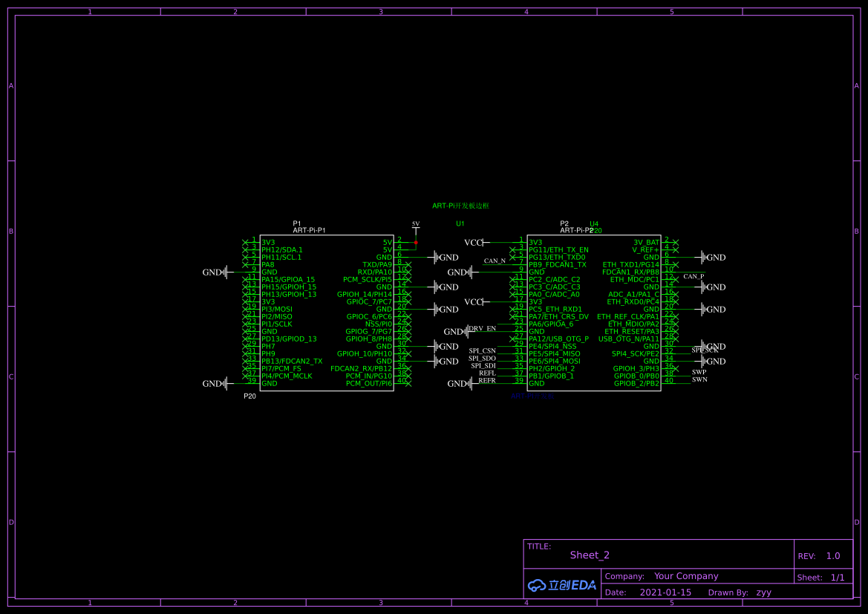
Task: Select the CAN_N net label
Action: pyautogui.click(x=495, y=261)
